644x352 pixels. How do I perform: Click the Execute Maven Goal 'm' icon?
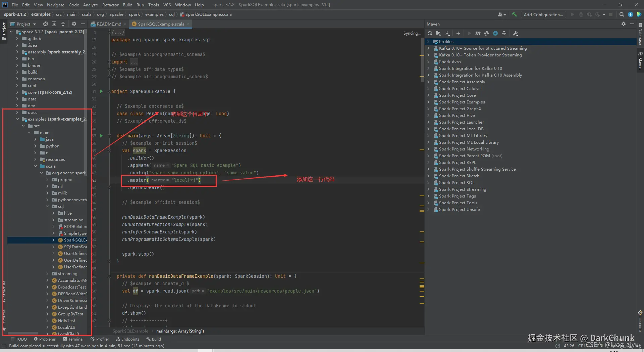coord(478,33)
